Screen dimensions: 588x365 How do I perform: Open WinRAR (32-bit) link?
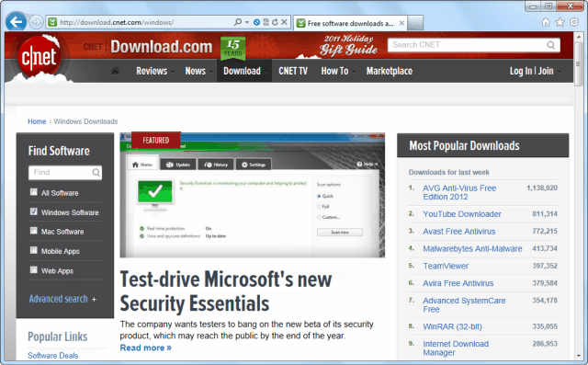pyautogui.click(x=452, y=326)
